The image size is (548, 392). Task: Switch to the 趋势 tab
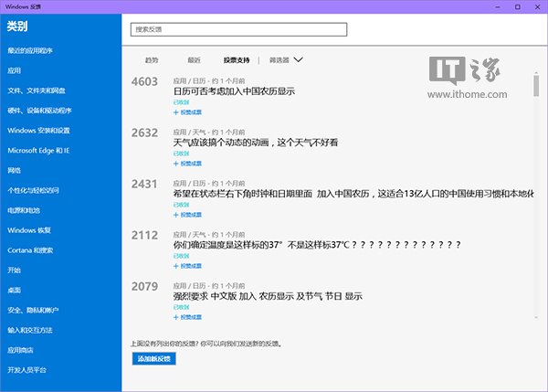coord(152,60)
